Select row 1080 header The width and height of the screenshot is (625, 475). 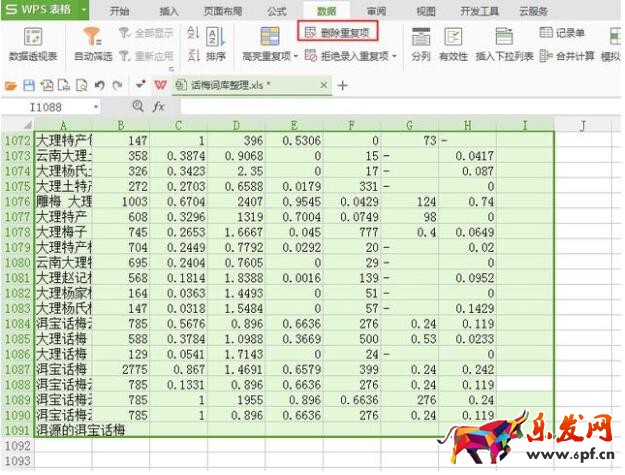17,261
